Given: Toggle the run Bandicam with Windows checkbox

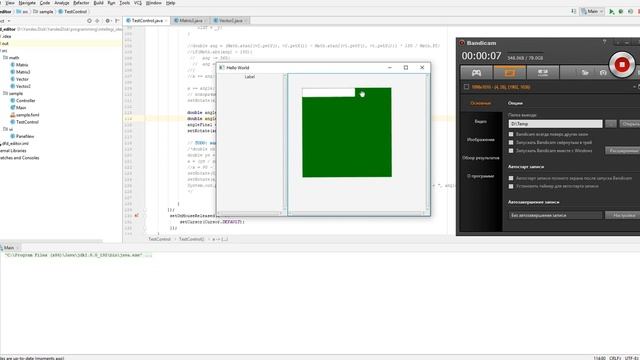Looking at the screenshot, I should (x=511, y=151).
